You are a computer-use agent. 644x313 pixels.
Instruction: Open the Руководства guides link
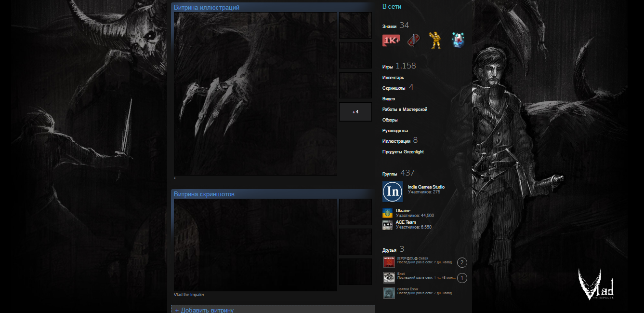tap(395, 131)
